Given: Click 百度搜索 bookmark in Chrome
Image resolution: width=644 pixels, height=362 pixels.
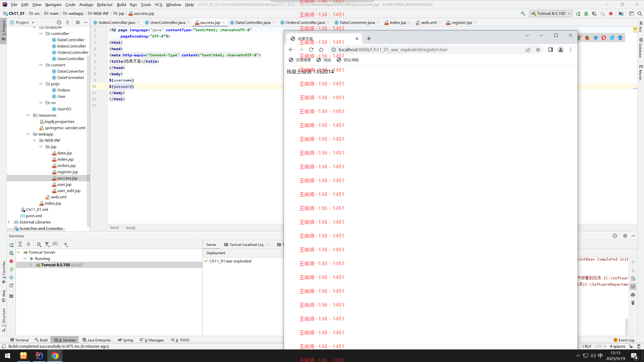Looking at the screenshot, I should tap(300, 60).
